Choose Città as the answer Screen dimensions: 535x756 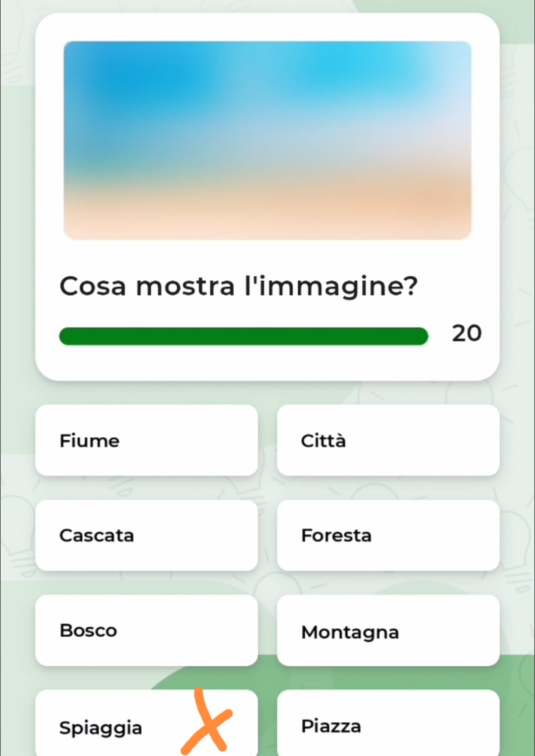[x=388, y=440]
